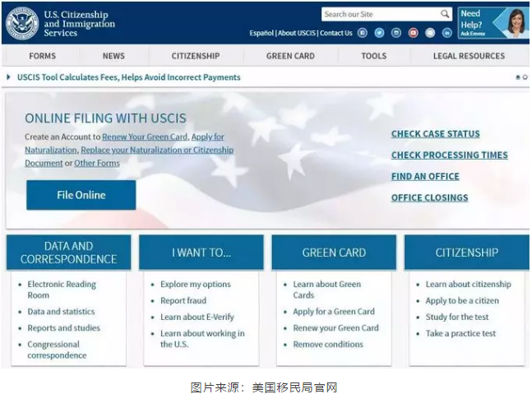This screenshot has width=532, height=394.
Task: Click the File Online button
Action: click(x=81, y=195)
